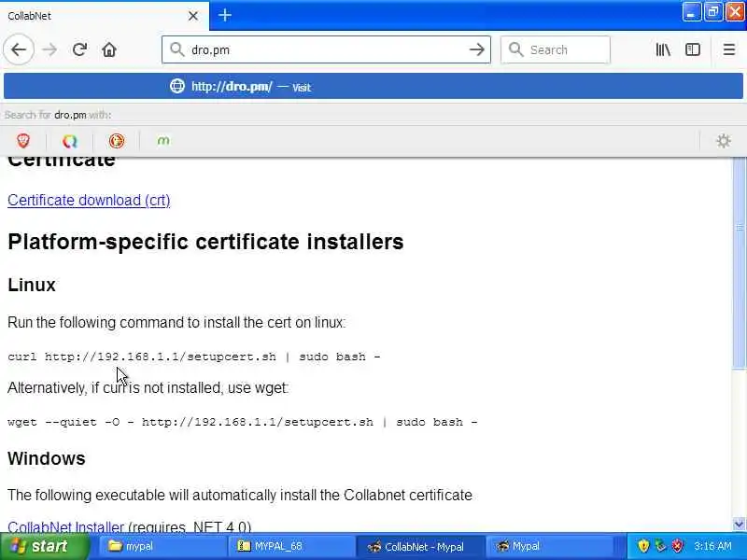
Task: Click the magnifier icon in Search box
Action: 516,49
